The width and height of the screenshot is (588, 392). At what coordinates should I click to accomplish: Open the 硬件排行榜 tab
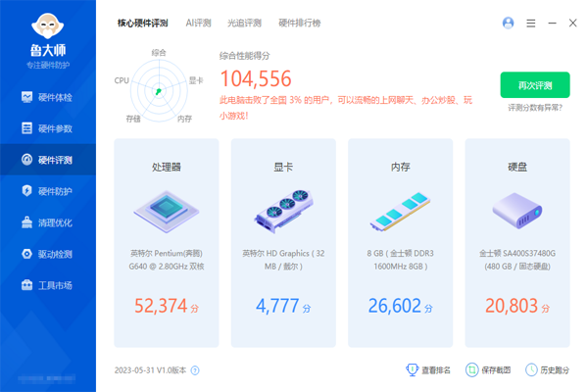pos(299,23)
